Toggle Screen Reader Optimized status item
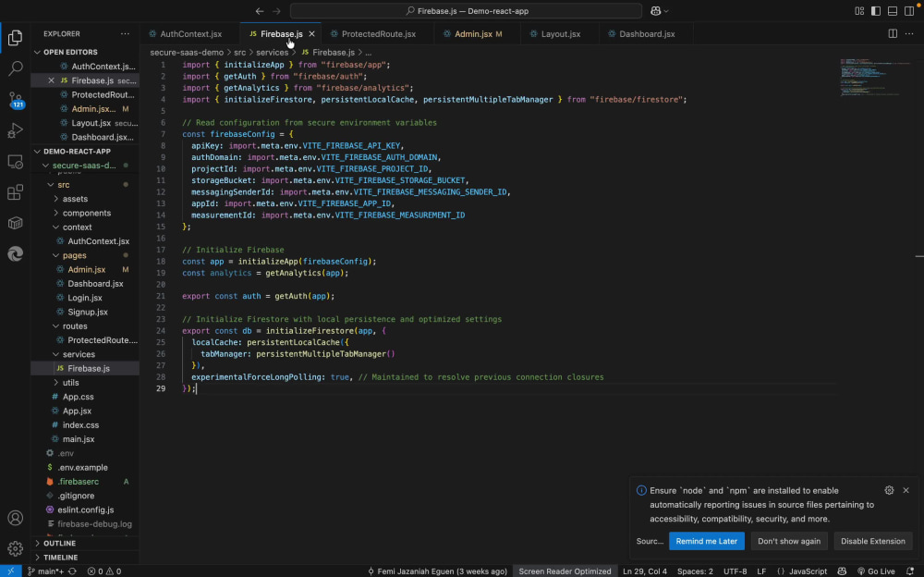 point(565,571)
